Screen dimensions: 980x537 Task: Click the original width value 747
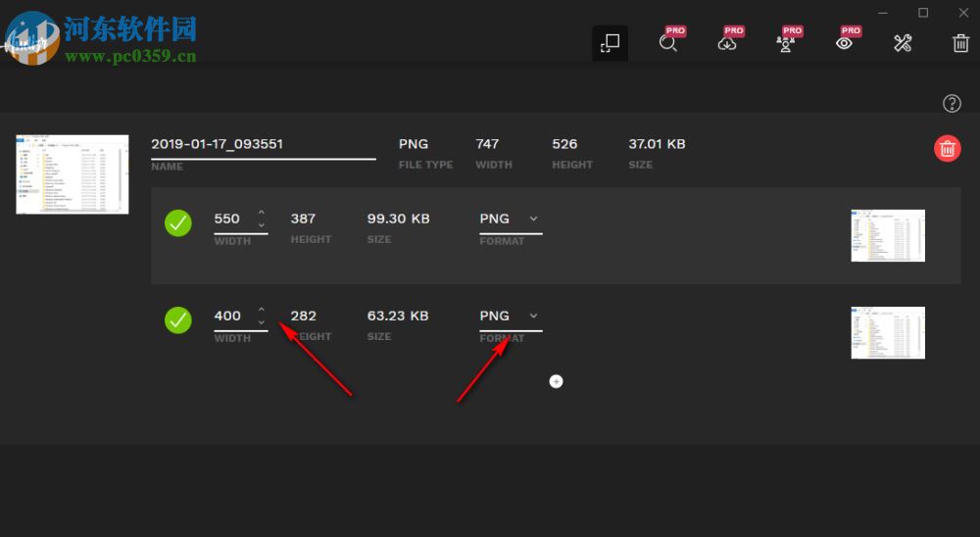coord(487,144)
